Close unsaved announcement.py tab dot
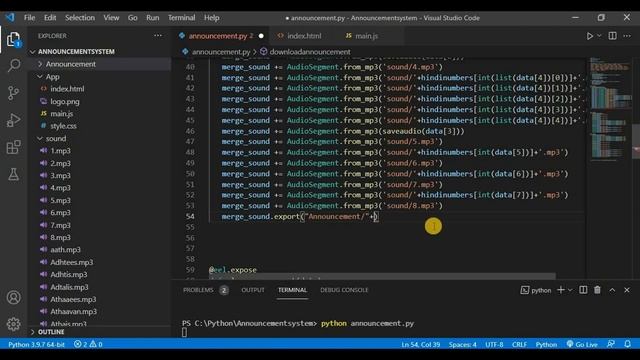Viewport: 640px width, 360px height. 261,36
